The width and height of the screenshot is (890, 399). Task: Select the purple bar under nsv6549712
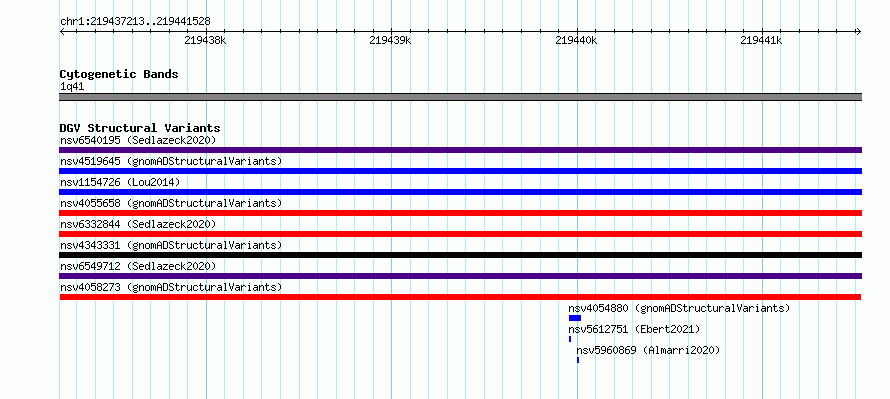tap(460, 276)
